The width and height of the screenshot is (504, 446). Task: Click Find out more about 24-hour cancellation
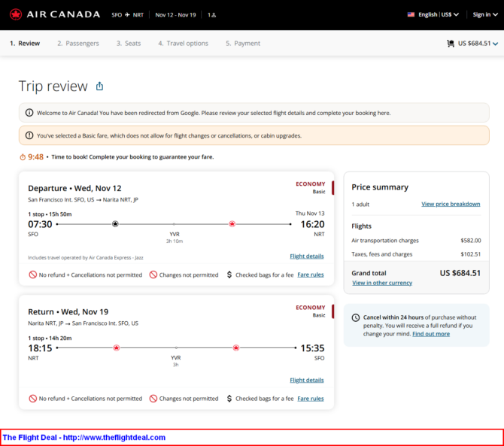[431, 334]
